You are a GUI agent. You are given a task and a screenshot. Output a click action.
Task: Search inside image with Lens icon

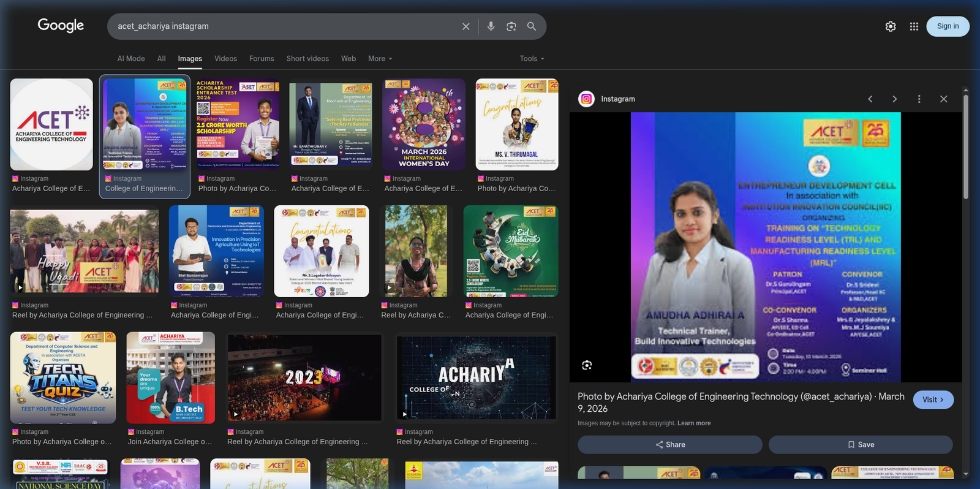(587, 365)
